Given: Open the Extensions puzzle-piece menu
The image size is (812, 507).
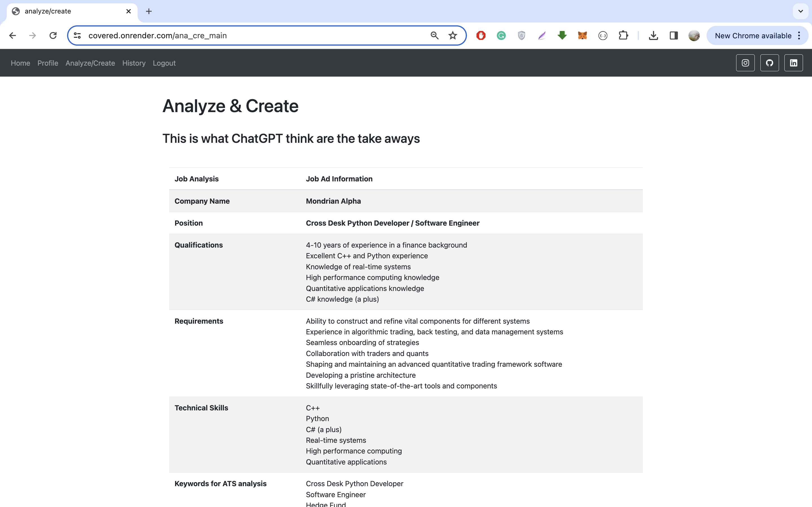Looking at the screenshot, I should [x=623, y=35].
